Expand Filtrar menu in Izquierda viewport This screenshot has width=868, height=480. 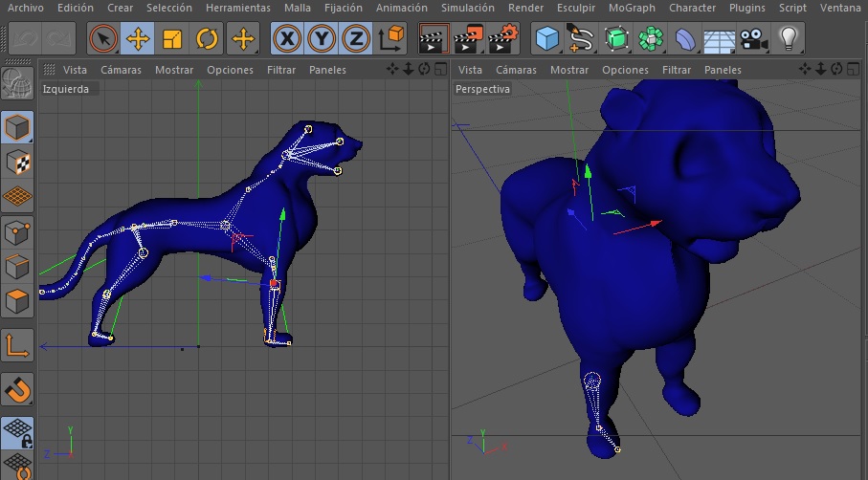(x=281, y=70)
